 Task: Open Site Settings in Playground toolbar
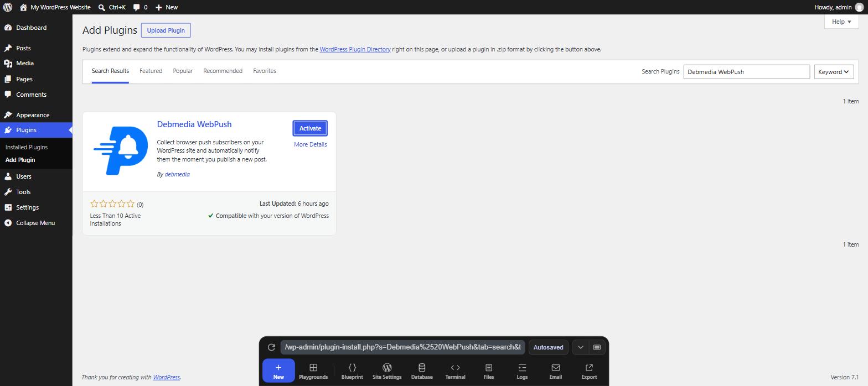tap(387, 371)
